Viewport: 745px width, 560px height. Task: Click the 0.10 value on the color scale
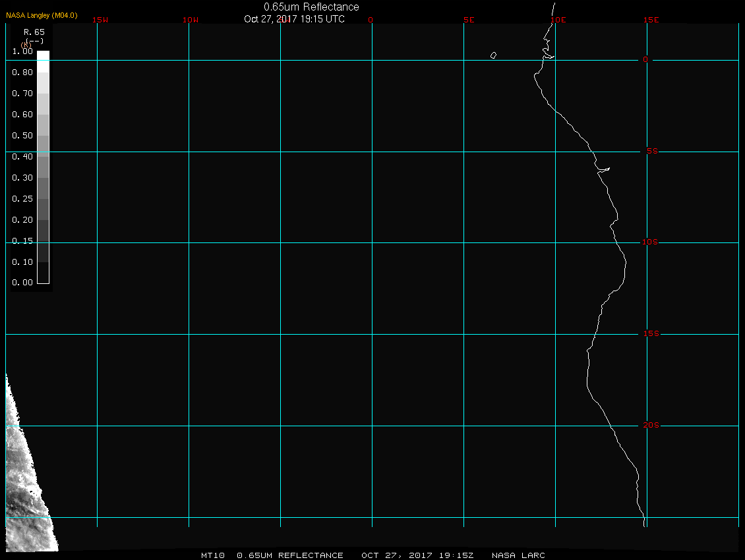click(x=22, y=262)
